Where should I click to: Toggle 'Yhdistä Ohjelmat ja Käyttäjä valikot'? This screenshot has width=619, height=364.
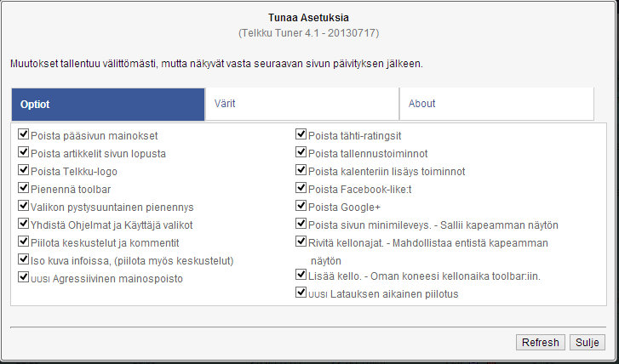coord(23,224)
